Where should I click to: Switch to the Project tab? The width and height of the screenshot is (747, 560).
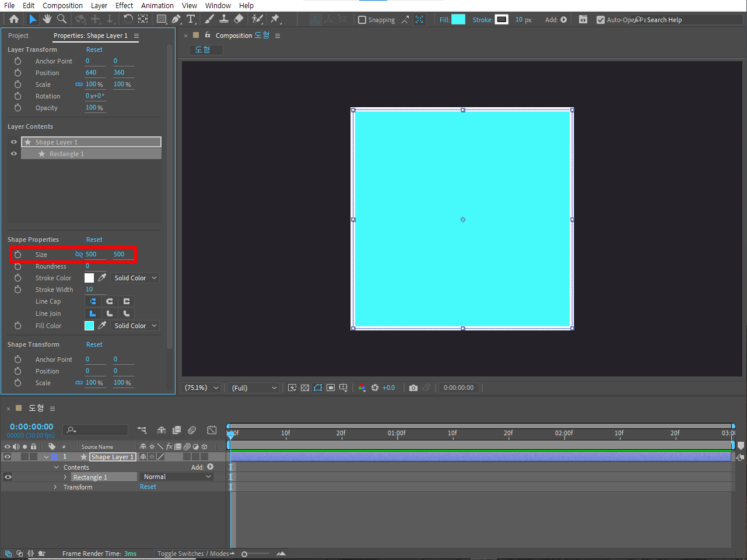18,36
